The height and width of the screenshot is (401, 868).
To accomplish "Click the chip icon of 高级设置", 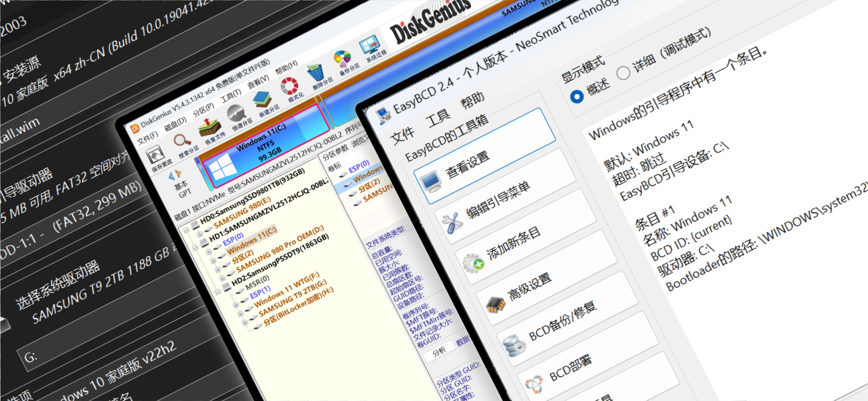I will [x=495, y=304].
